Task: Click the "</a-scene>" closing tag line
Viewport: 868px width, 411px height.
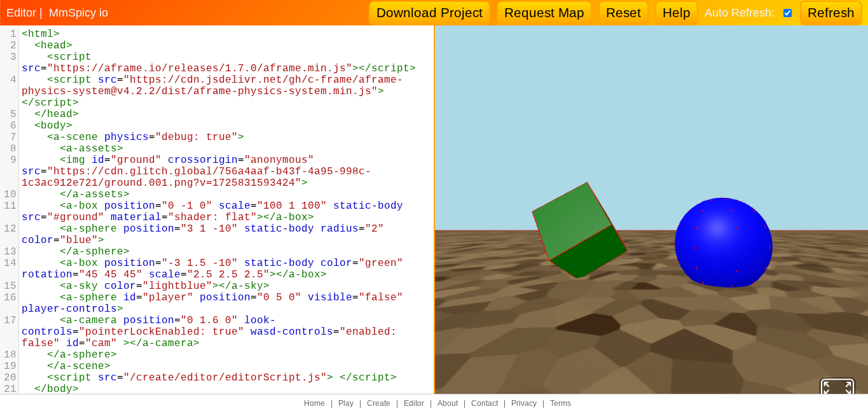Action: tap(79, 366)
